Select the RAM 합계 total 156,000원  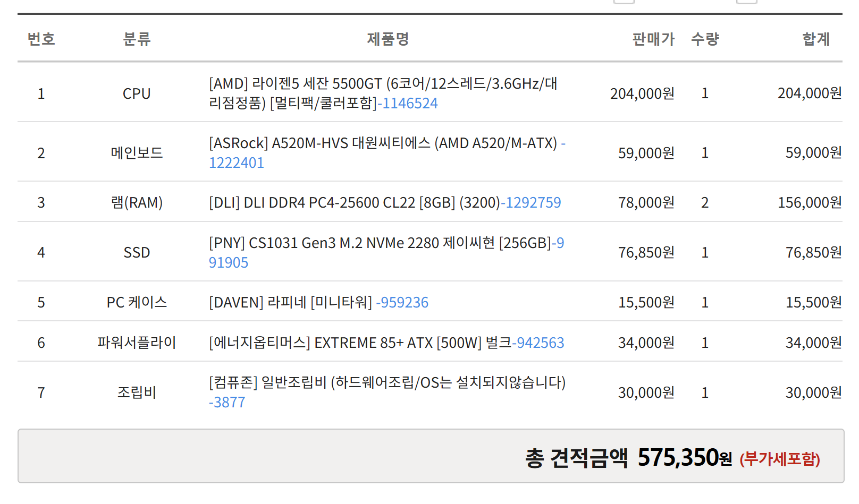810,202
